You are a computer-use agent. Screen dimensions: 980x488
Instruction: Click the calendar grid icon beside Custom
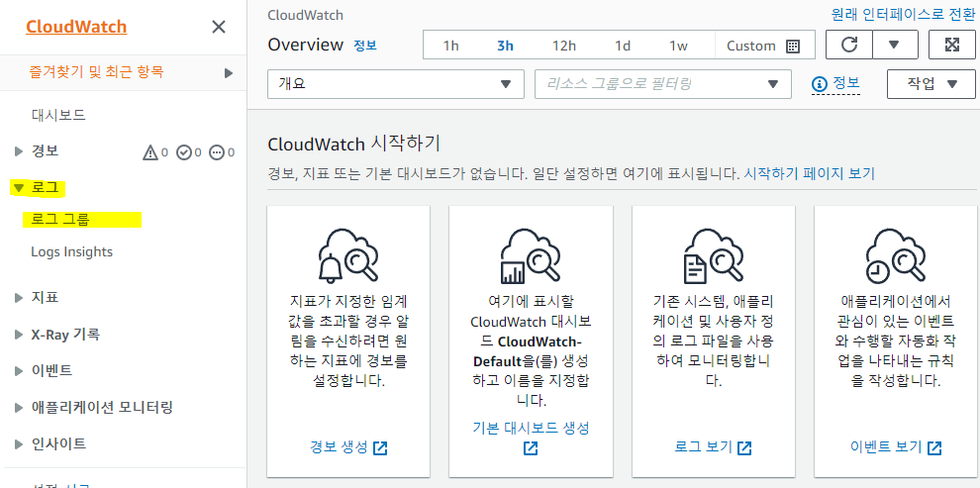pos(793,46)
